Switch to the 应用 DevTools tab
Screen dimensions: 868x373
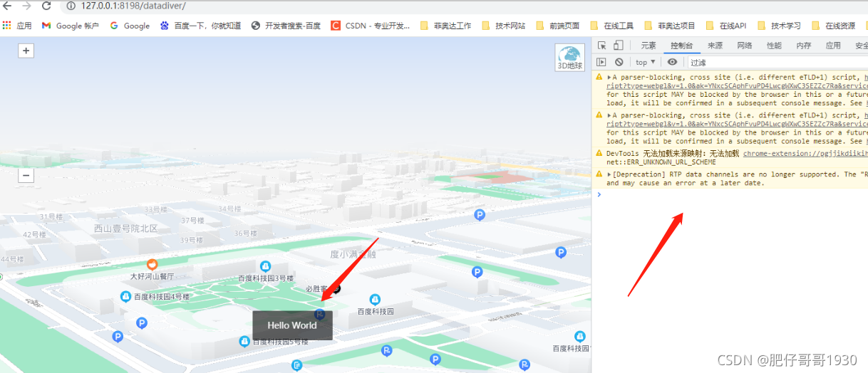tap(833, 46)
